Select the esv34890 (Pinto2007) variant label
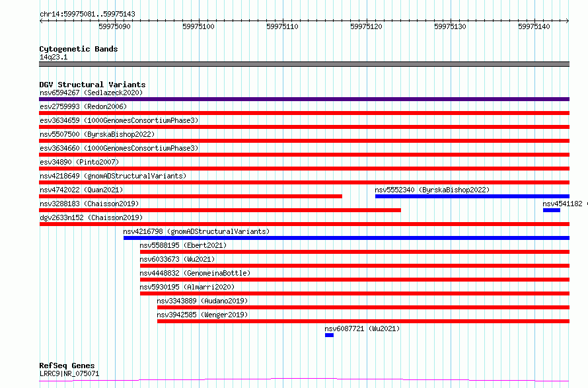Image resolution: width=588 pixels, height=388 pixels. coord(79,162)
